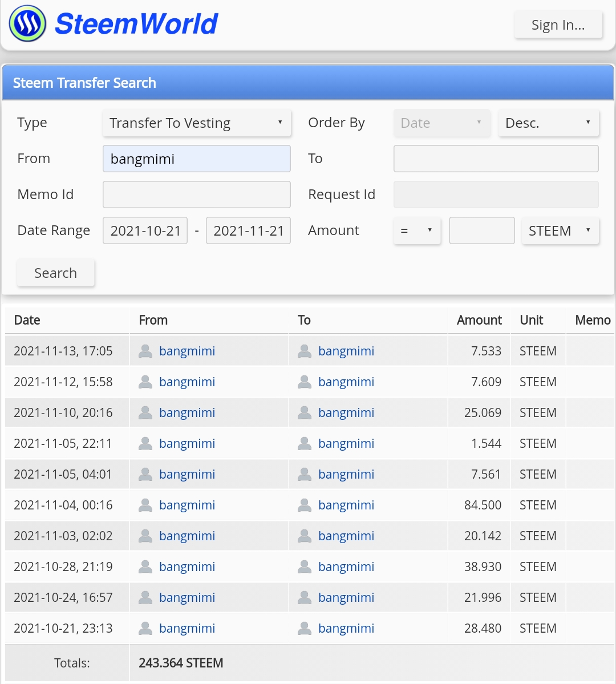
Task: Click From avatar icon in 2021-11-05, 22:11 row
Action: tap(145, 443)
